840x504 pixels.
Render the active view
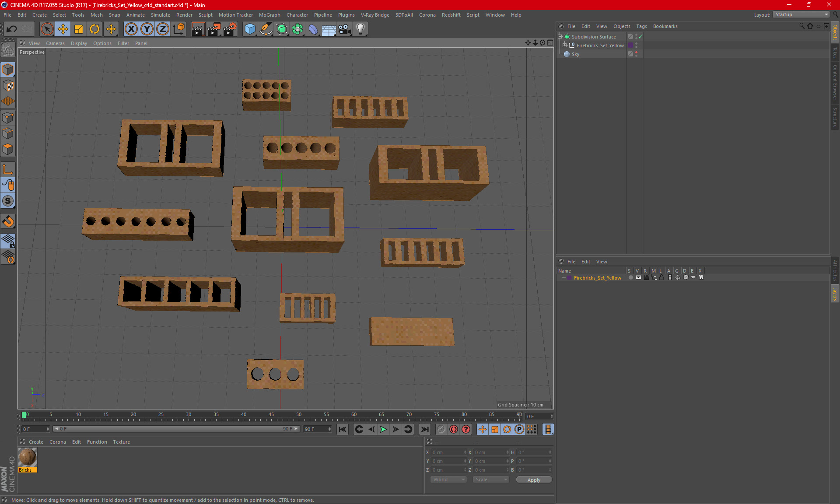point(198,29)
